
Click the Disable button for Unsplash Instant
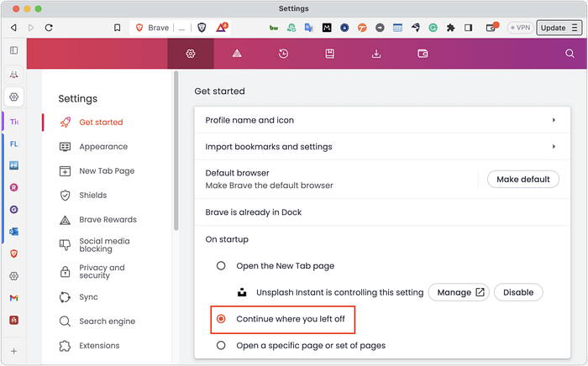pos(518,292)
